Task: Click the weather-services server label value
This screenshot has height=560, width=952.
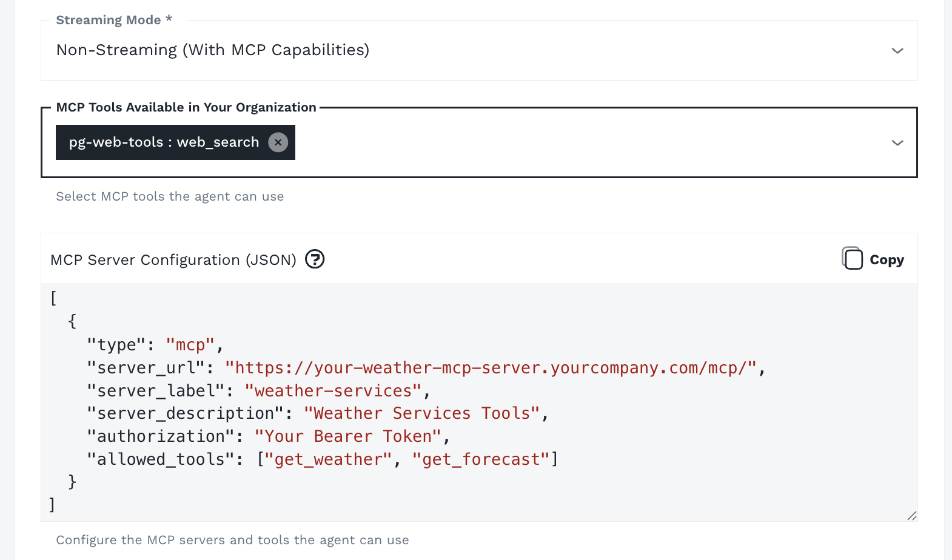Action: 333,390
